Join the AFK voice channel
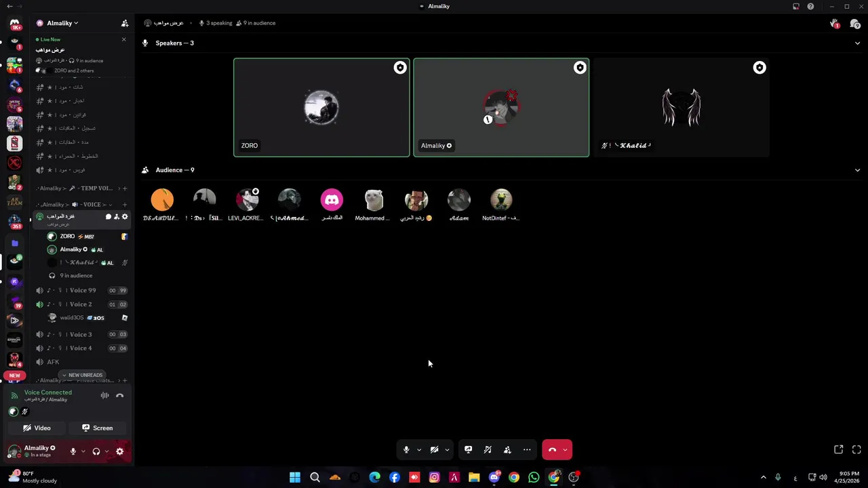Screen dimensions: 868x488 click(x=81, y=362)
